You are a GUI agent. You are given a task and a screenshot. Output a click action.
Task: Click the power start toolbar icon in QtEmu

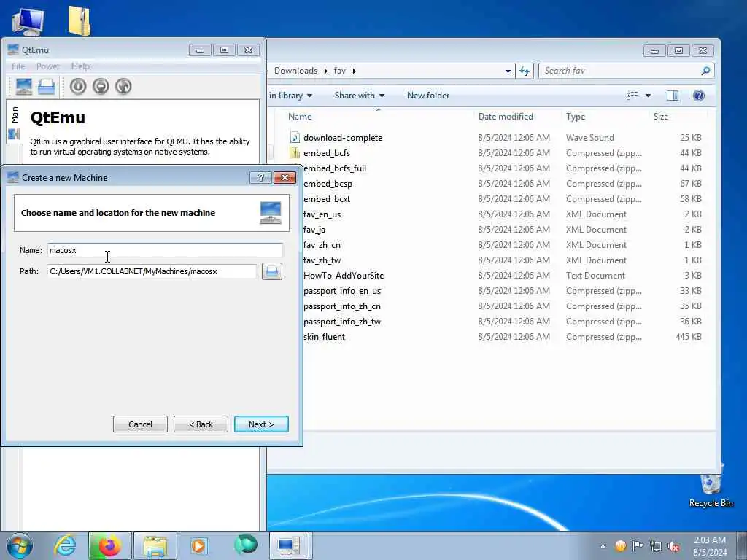[78, 86]
